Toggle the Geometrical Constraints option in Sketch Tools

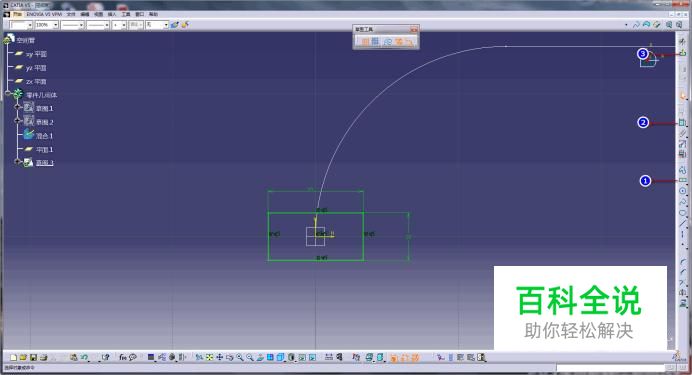[x=399, y=41]
